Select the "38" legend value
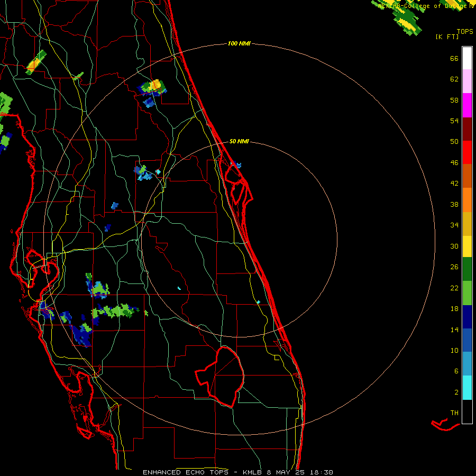476x476 pixels. 454,205
